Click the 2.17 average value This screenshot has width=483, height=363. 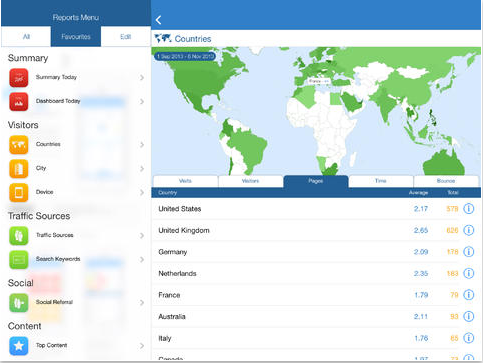point(421,209)
